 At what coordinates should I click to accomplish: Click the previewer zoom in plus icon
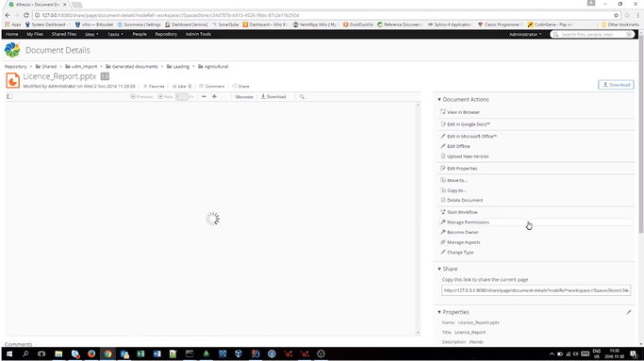[x=214, y=96]
